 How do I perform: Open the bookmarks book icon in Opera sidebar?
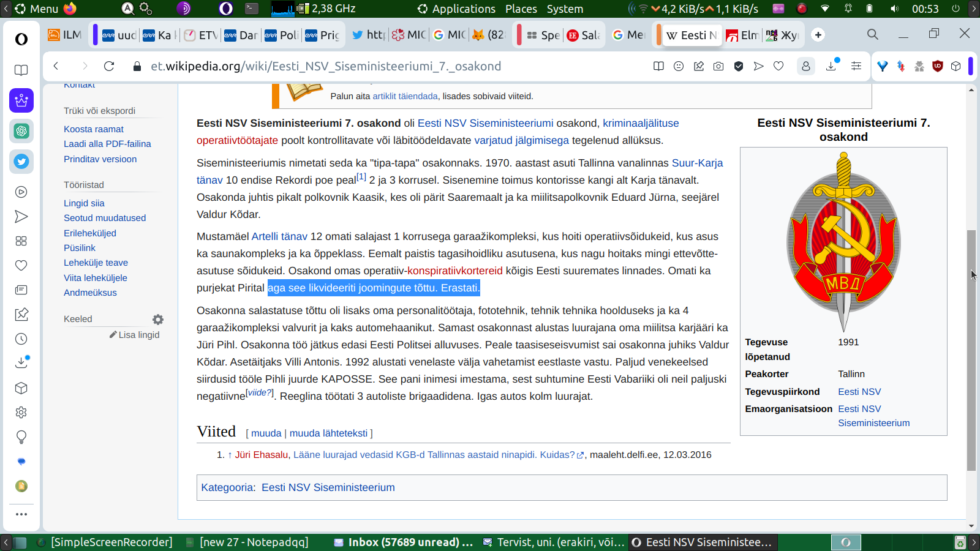click(x=21, y=70)
